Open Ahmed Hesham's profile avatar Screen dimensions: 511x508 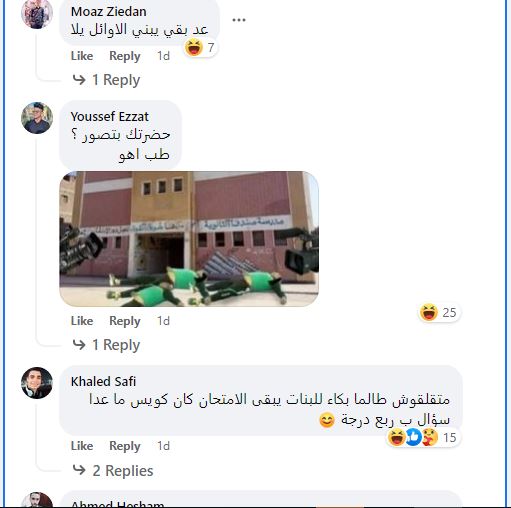(37, 500)
